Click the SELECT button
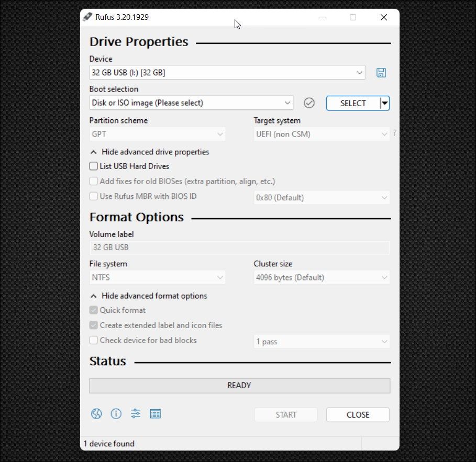476x462 pixels. pyautogui.click(x=353, y=103)
